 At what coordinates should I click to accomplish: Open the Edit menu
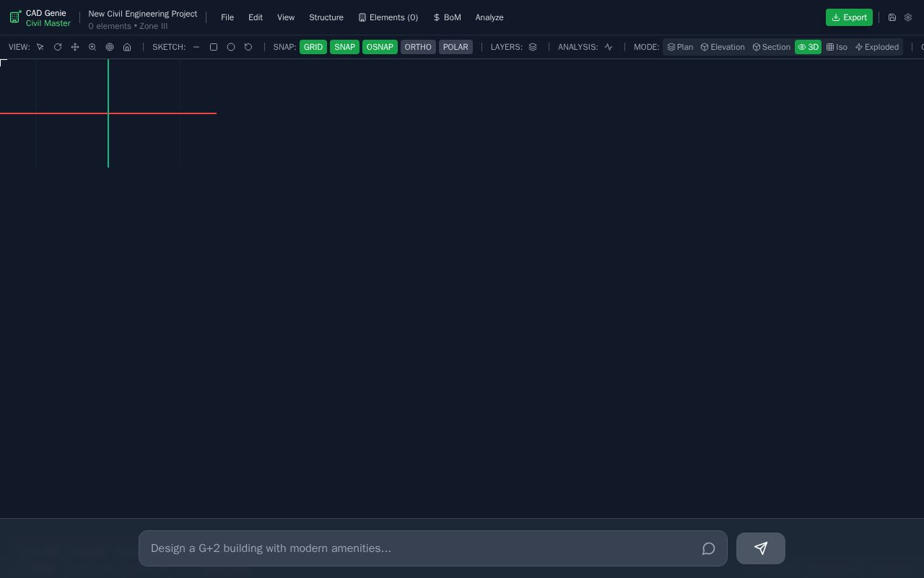pyautogui.click(x=256, y=17)
